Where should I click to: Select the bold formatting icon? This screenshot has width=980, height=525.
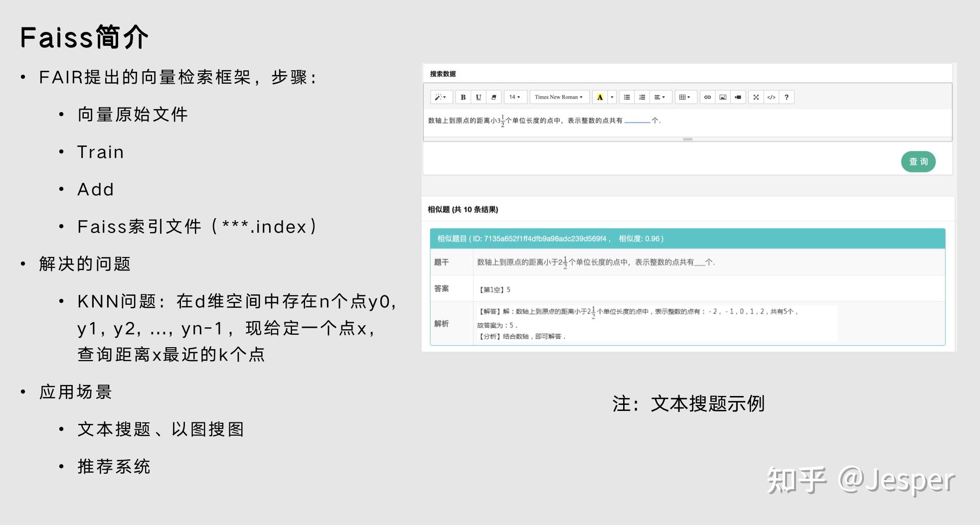click(464, 97)
